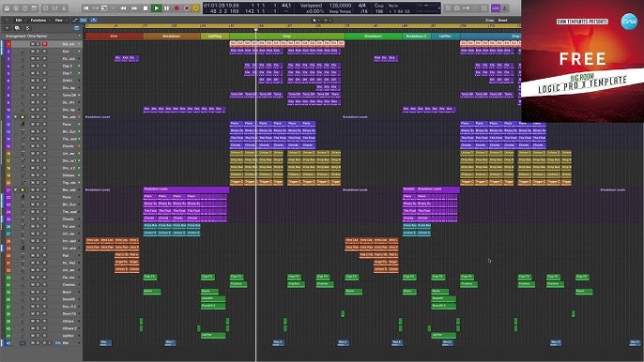The height and width of the screenshot is (362, 644).
Task: Open Quick Help button
Action: [25, 8]
